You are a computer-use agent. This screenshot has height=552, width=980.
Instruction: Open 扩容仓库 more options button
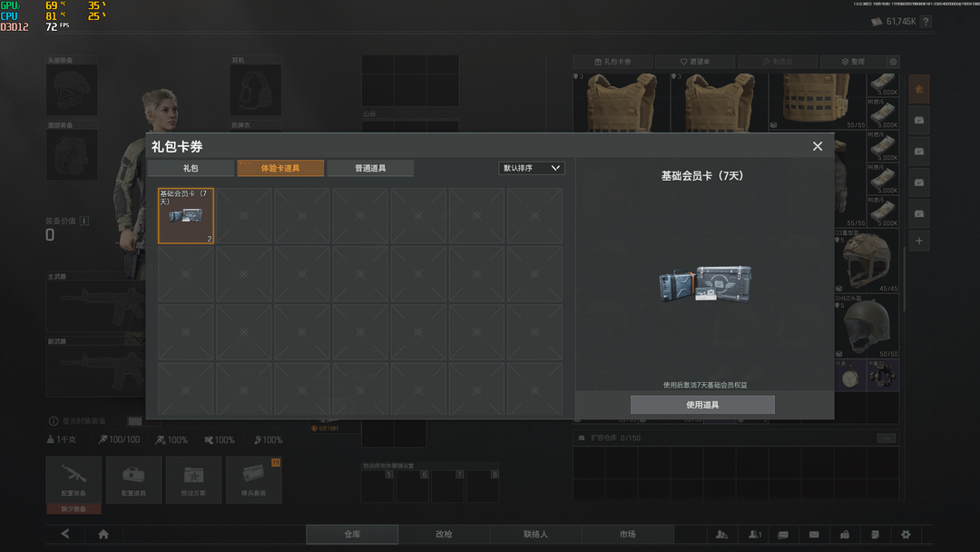point(886,439)
